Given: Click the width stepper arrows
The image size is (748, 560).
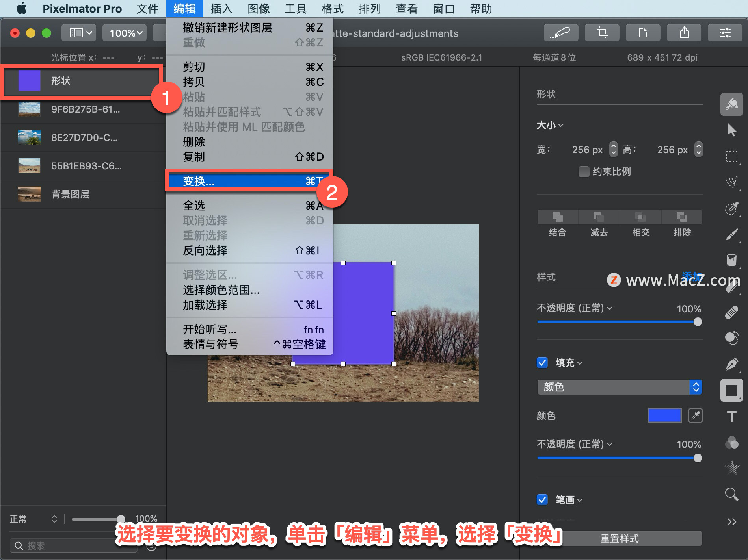Looking at the screenshot, I should pyautogui.click(x=613, y=149).
